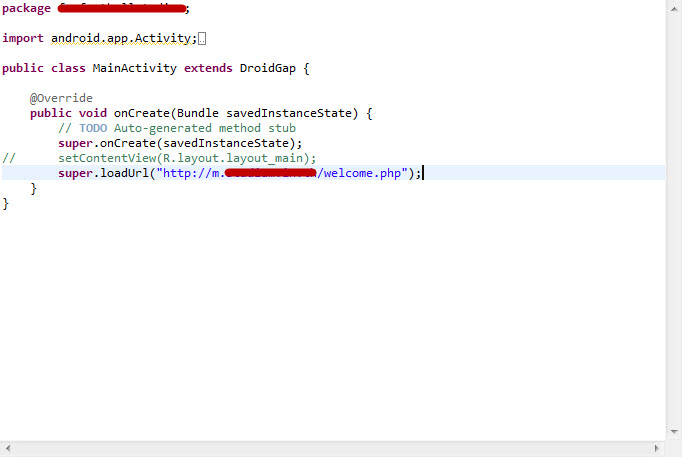682x457 pixels.
Task: Click the 'DroidGap' superclass name
Action: tap(267, 69)
